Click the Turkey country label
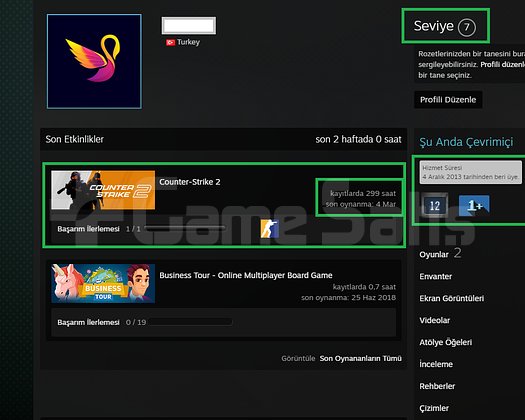 (x=189, y=42)
